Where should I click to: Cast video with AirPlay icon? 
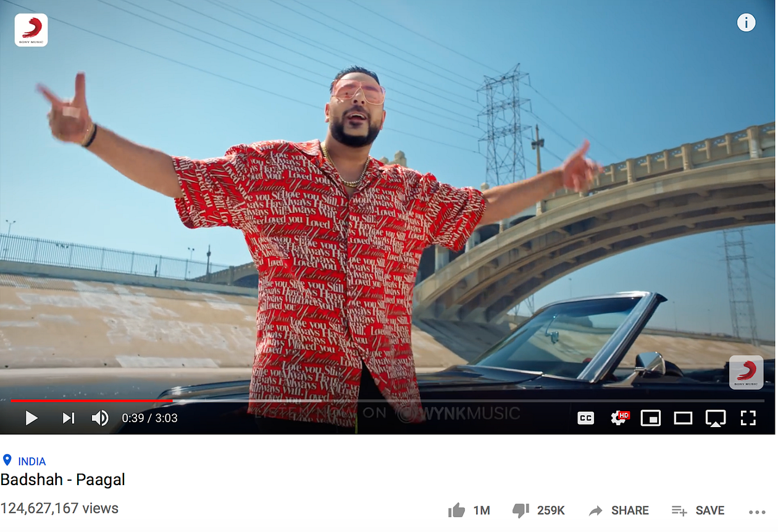tap(716, 418)
